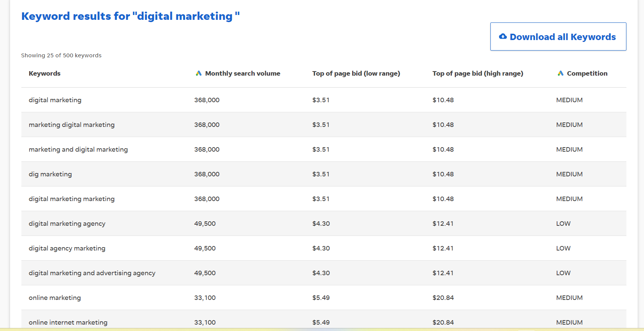The height and width of the screenshot is (331, 644).
Task: Select the "digital marketing agency" keyword
Action: point(67,224)
